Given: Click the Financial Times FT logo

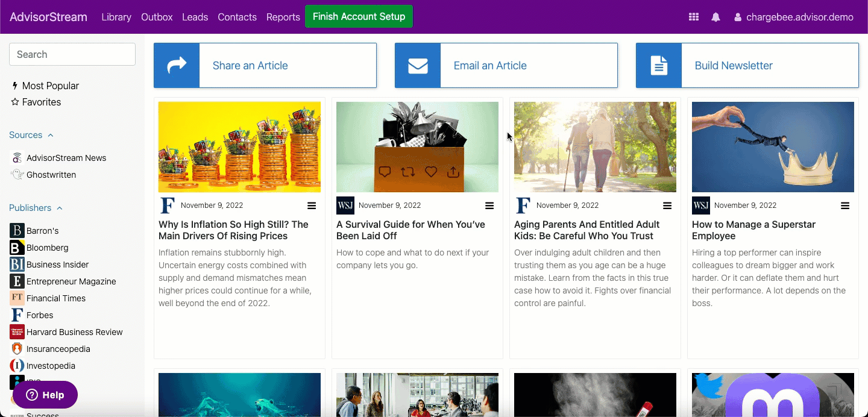Looking at the screenshot, I should [x=17, y=298].
